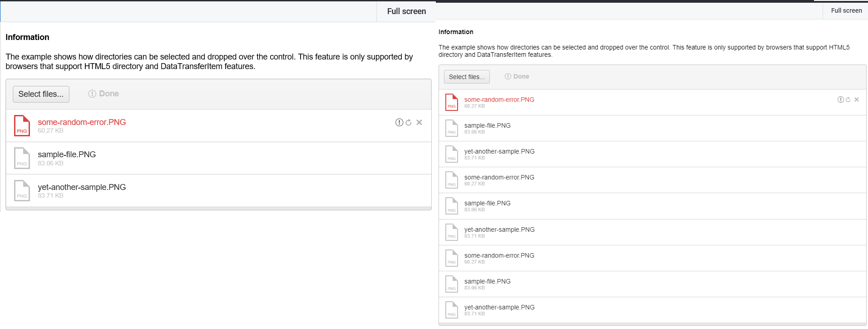Select the last yet-another-sample.PNG in the right list
This screenshot has width=868, height=329.
[x=499, y=307]
